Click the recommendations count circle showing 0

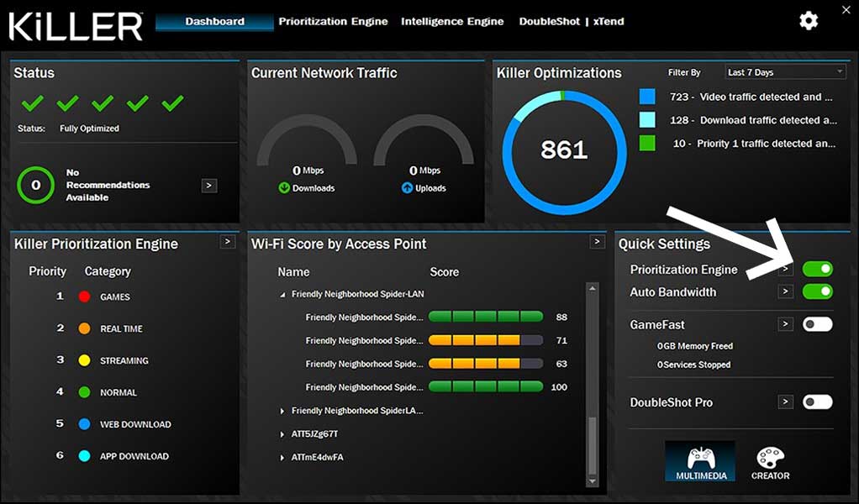click(x=35, y=185)
